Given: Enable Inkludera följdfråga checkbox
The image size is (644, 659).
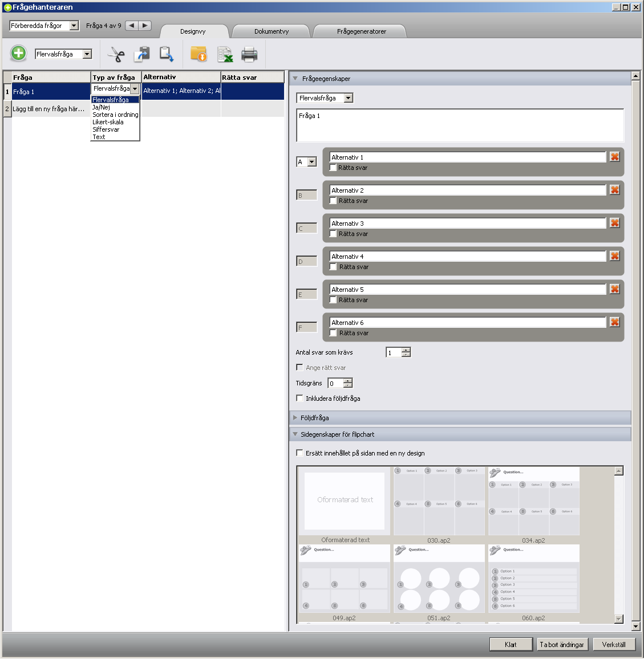Looking at the screenshot, I should (x=299, y=398).
